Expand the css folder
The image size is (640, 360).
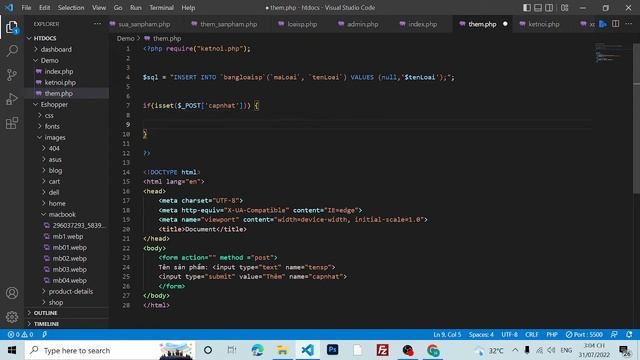point(49,115)
